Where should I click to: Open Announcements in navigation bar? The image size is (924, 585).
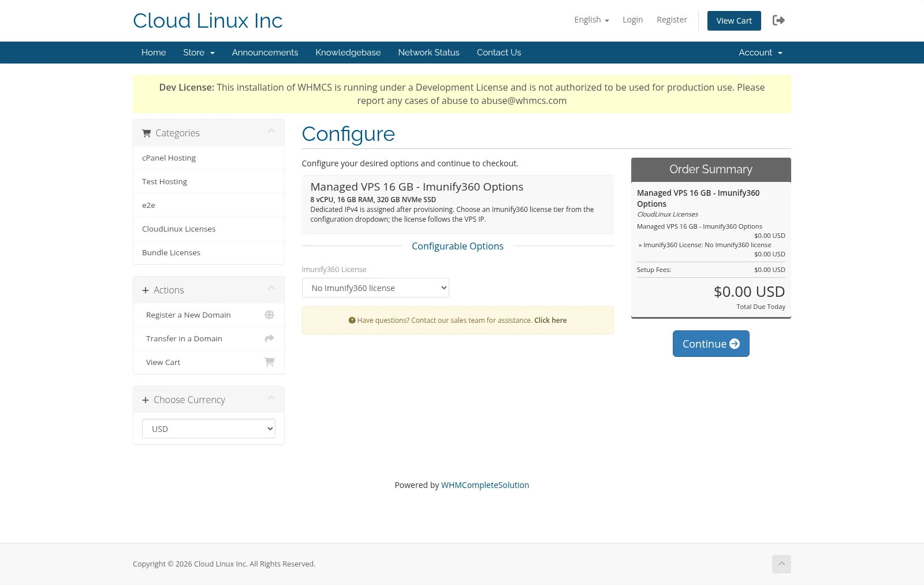point(265,53)
